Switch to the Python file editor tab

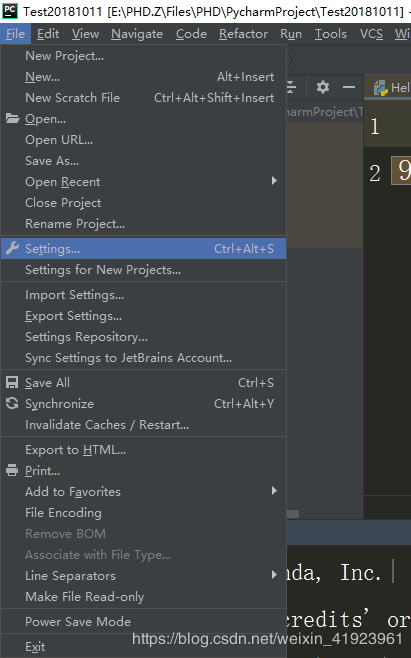click(390, 87)
